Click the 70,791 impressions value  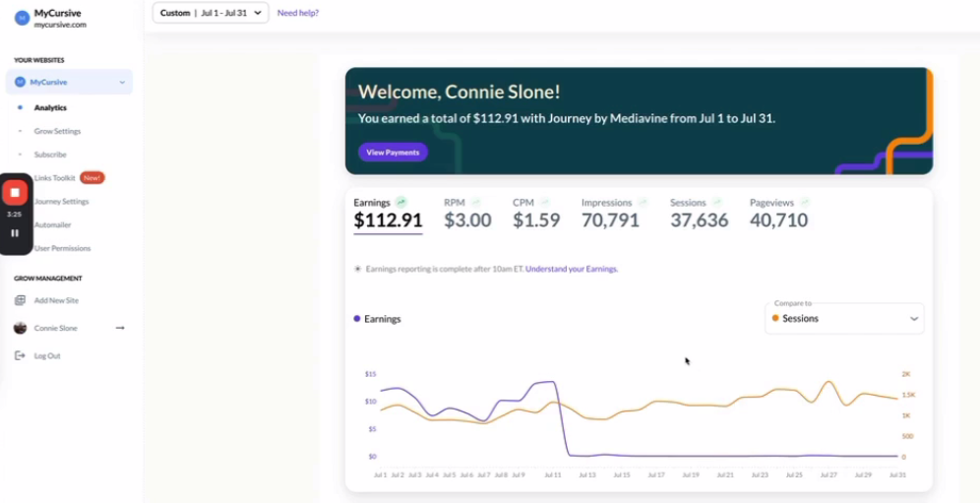[x=611, y=220]
